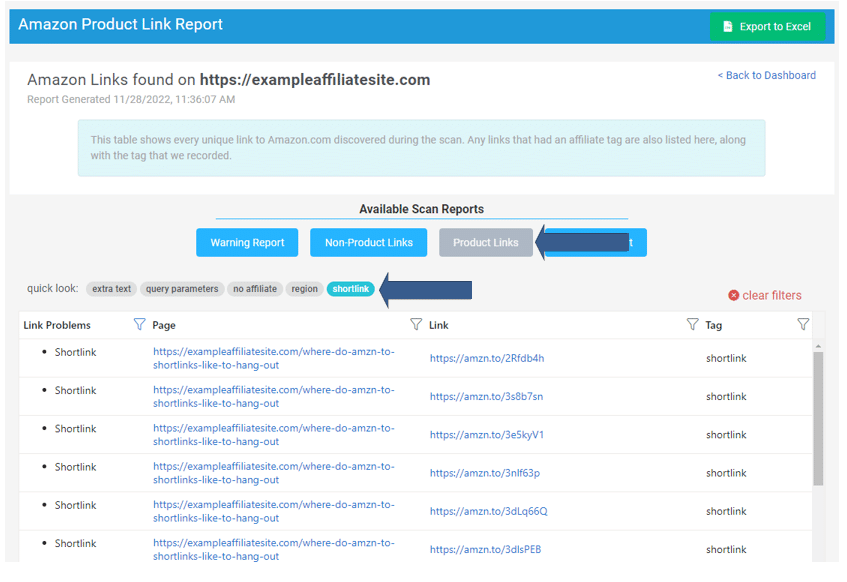Open link https://amzn.to/3nlf63p
The height and width of the screenshot is (582, 847).
[485, 473]
